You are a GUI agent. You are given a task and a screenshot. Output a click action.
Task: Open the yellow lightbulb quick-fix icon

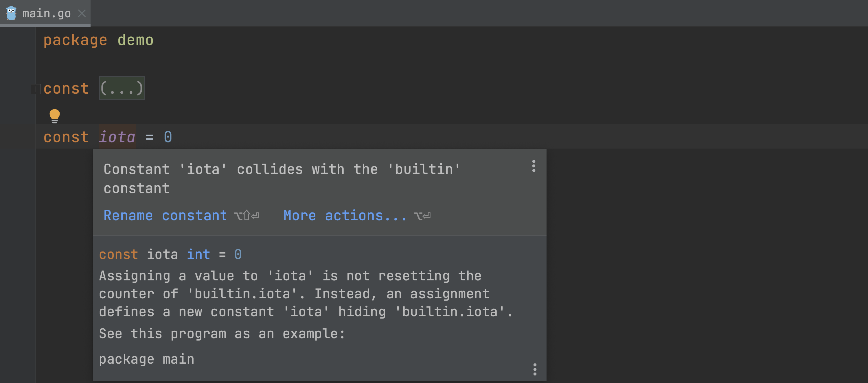pyautogui.click(x=55, y=116)
